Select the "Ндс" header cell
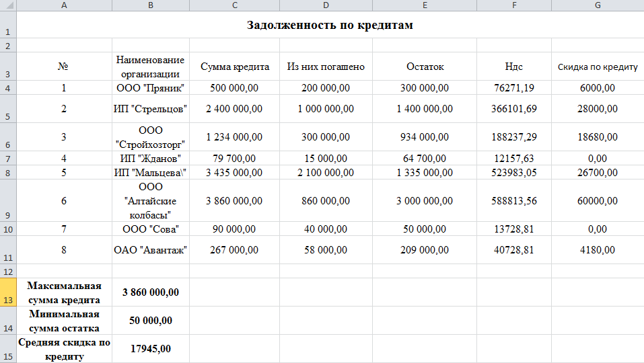644x363 pixels. tap(514, 67)
